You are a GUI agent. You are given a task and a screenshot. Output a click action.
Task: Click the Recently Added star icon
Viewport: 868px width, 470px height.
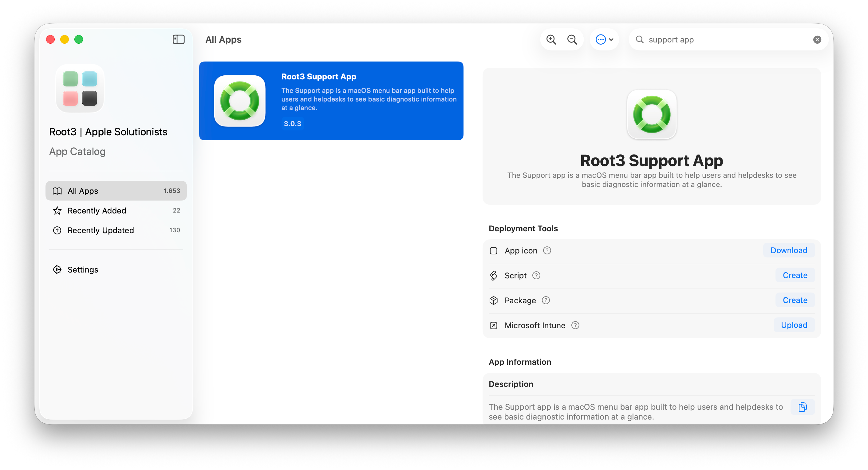point(57,211)
